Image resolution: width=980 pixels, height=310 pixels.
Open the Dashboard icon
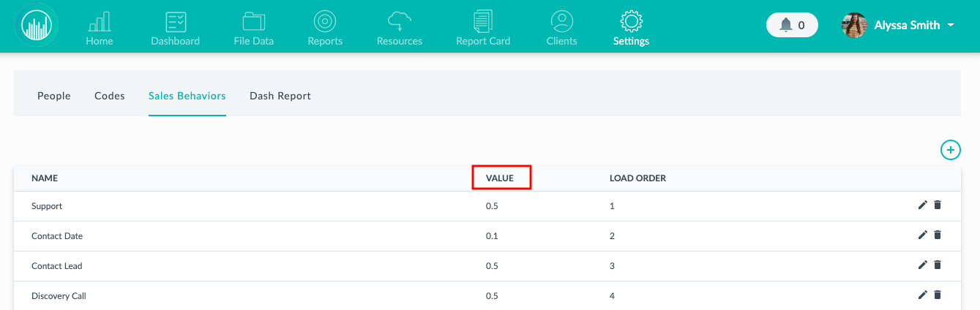(176, 21)
